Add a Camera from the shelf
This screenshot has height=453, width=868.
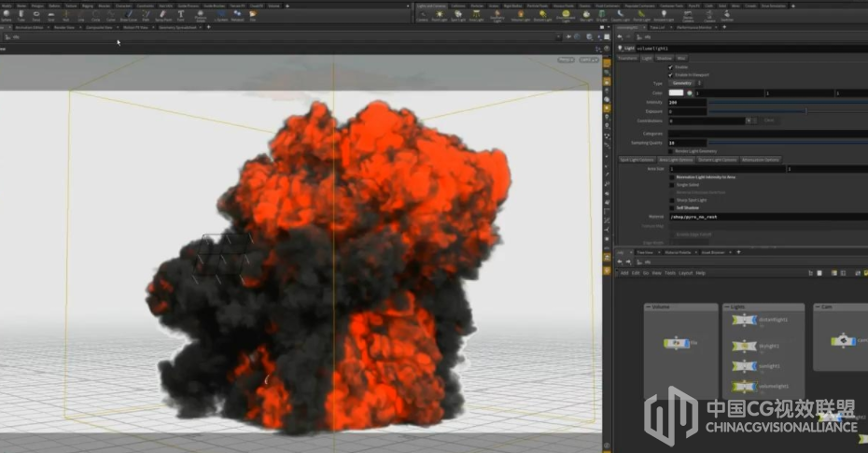pyautogui.click(x=423, y=16)
